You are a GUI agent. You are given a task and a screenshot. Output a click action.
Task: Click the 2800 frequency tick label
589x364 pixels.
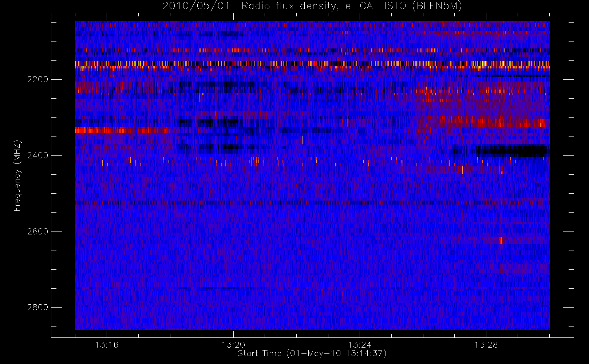click(37, 307)
